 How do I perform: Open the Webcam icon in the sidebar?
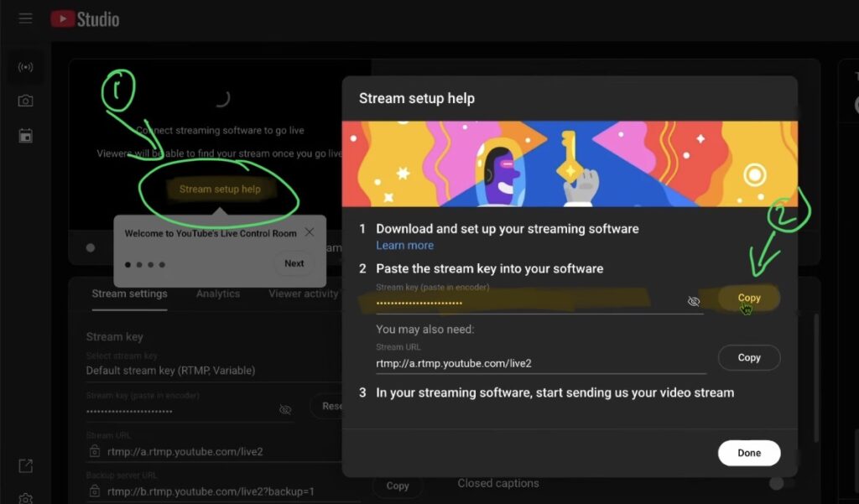pos(24,100)
